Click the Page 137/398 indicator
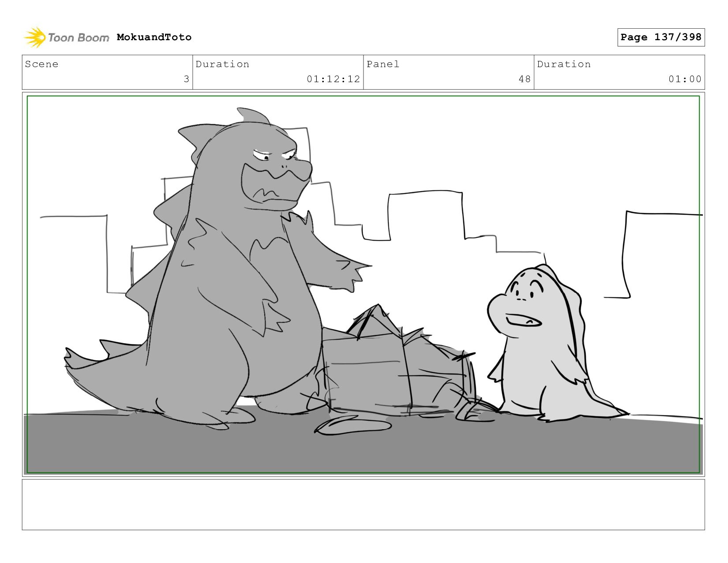The image size is (728, 563). click(661, 37)
